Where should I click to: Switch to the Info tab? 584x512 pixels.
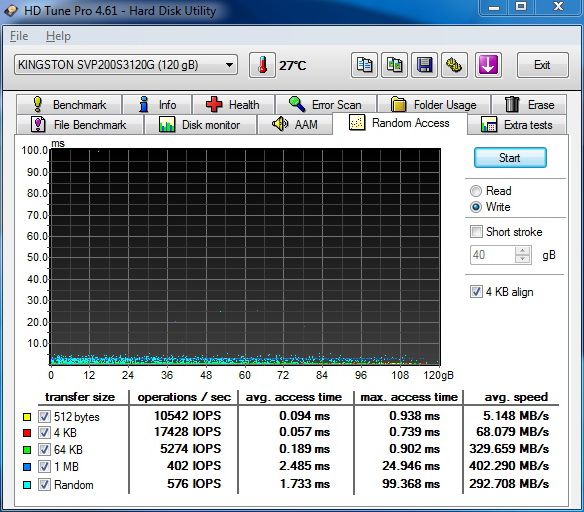[157, 105]
